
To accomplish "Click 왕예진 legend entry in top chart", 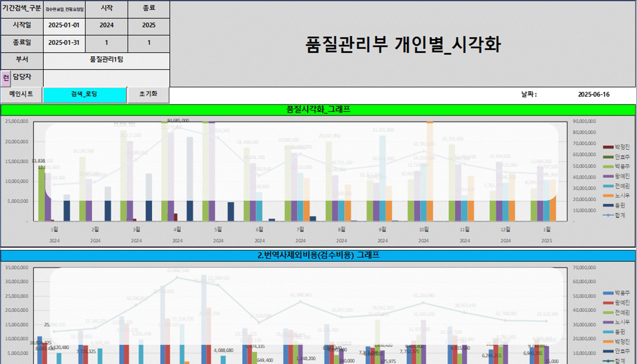I will tap(616, 177).
